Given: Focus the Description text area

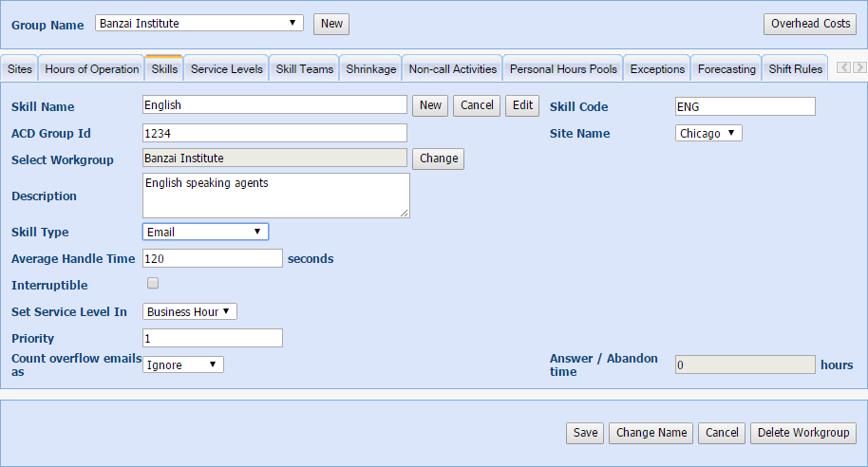Looking at the screenshot, I should click(275, 196).
